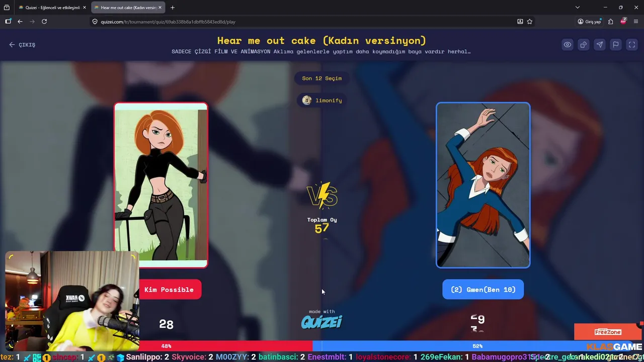Image resolution: width=644 pixels, height=362 pixels.
Task: Click the 28 vote count under Kim Possible
Action: [x=167, y=325]
